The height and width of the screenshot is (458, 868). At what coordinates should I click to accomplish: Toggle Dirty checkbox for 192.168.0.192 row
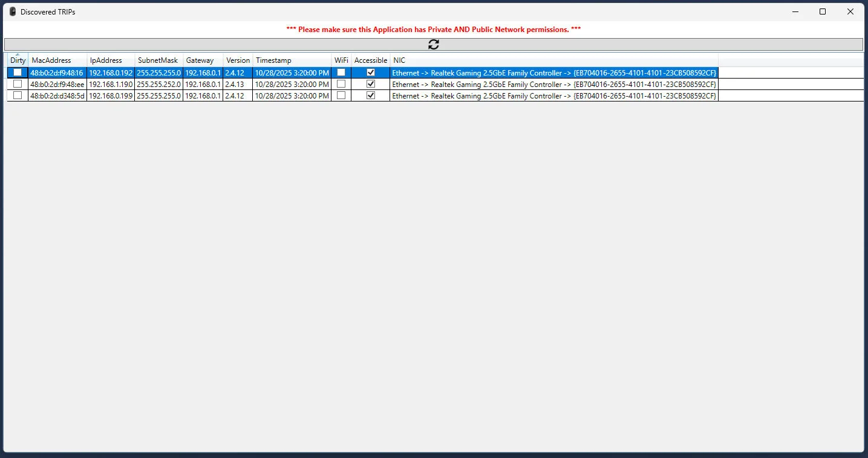coord(18,73)
